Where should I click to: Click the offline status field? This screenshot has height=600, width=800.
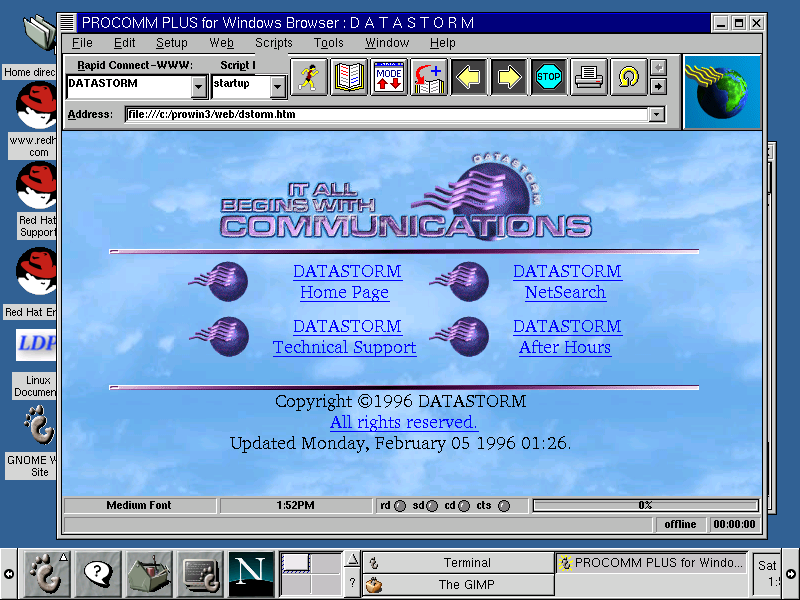point(680,524)
